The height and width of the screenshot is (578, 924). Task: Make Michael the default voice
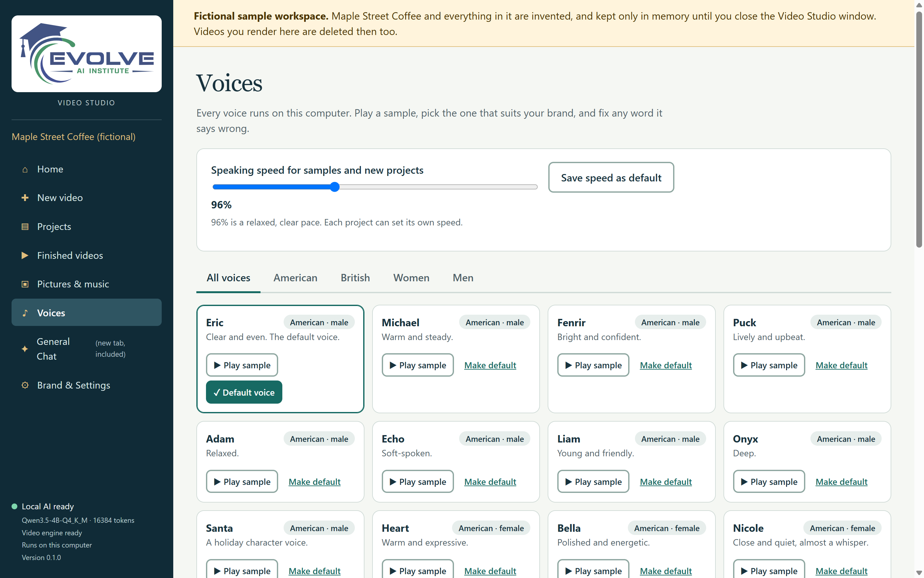[x=490, y=365]
